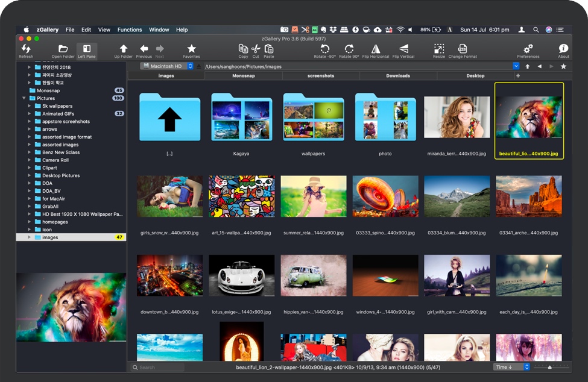Click the Wi-Fi menu bar icon
This screenshot has height=382, width=588.
(400, 30)
